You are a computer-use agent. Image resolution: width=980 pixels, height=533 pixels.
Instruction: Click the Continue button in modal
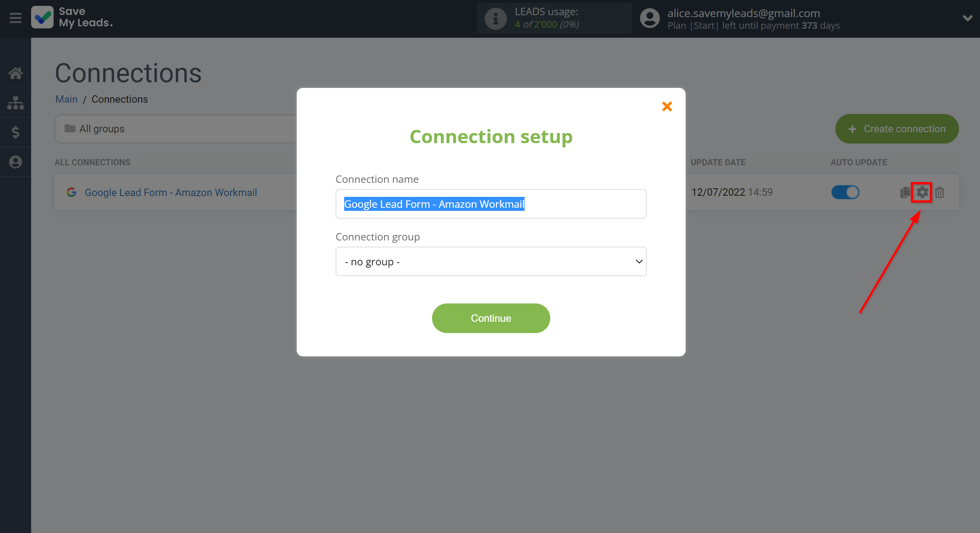491,318
